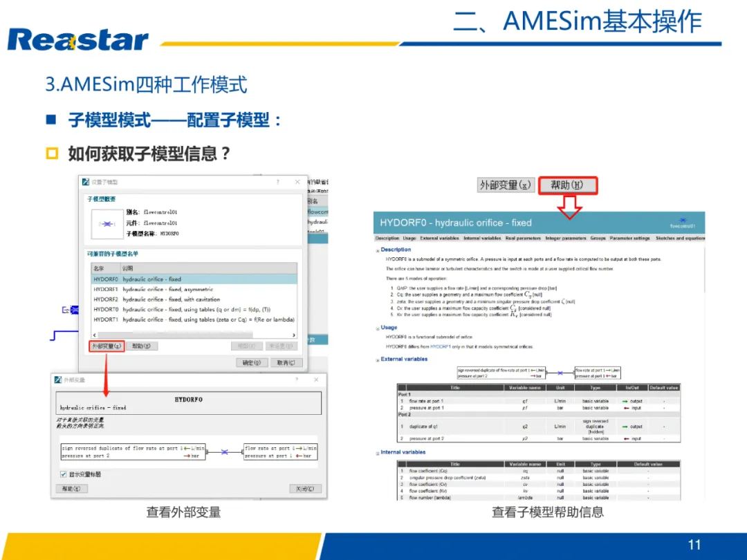The height and width of the screenshot is (560, 747).
Task: Click 帮助(H) in the 外部变量 dialog
Action: (x=71, y=489)
